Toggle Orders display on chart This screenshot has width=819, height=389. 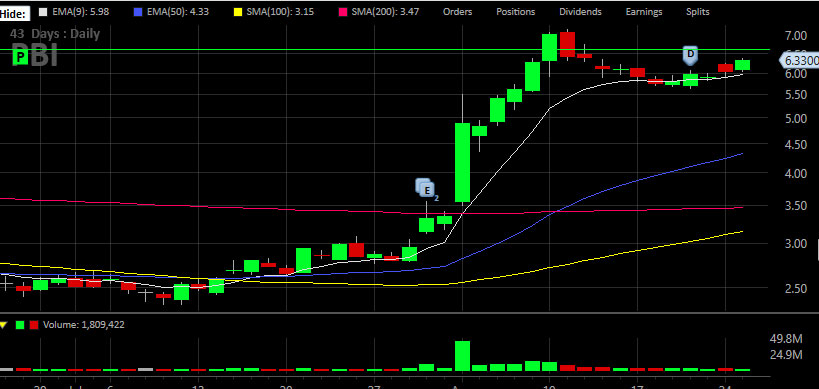pos(458,11)
